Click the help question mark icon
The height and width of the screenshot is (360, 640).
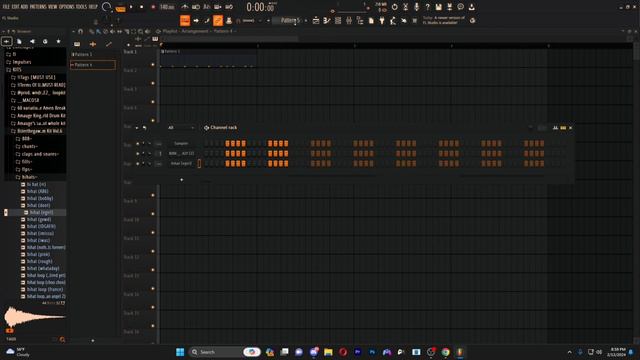(x=427, y=7)
